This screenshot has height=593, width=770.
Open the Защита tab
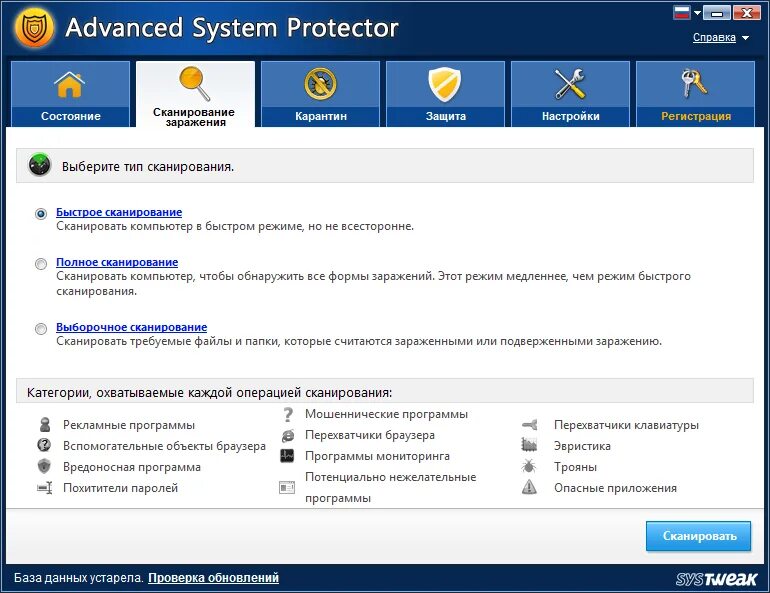click(x=445, y=94)
